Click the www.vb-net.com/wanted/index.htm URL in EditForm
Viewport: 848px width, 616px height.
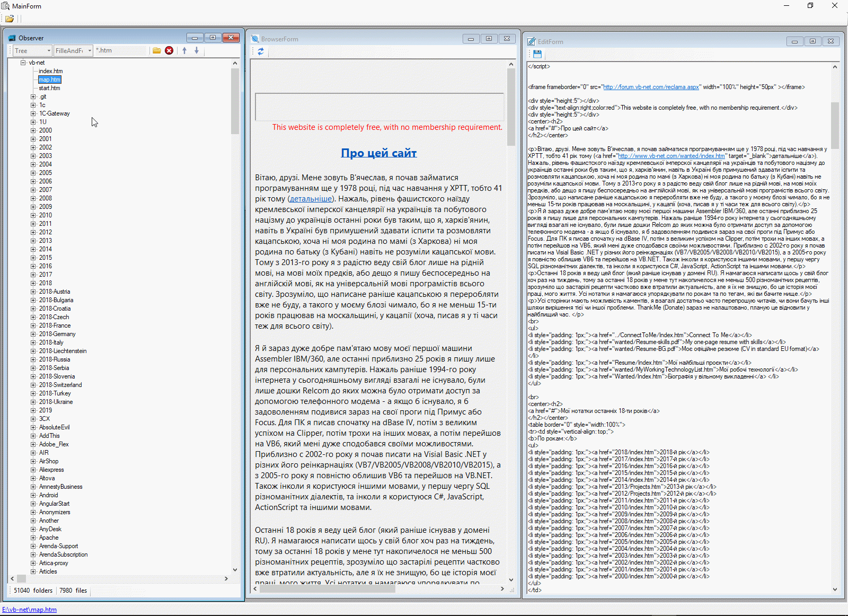tap(672, 156)
